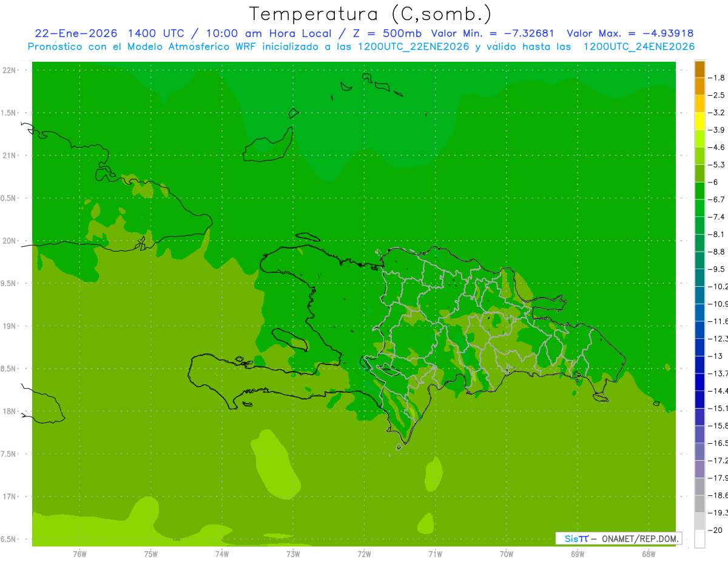
Task: Click the '70W' longitude label
Action: click(507, 554)
